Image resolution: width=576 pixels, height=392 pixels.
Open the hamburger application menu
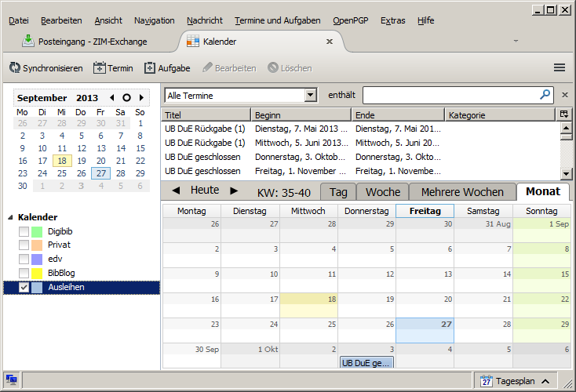[x=560, y=68]
